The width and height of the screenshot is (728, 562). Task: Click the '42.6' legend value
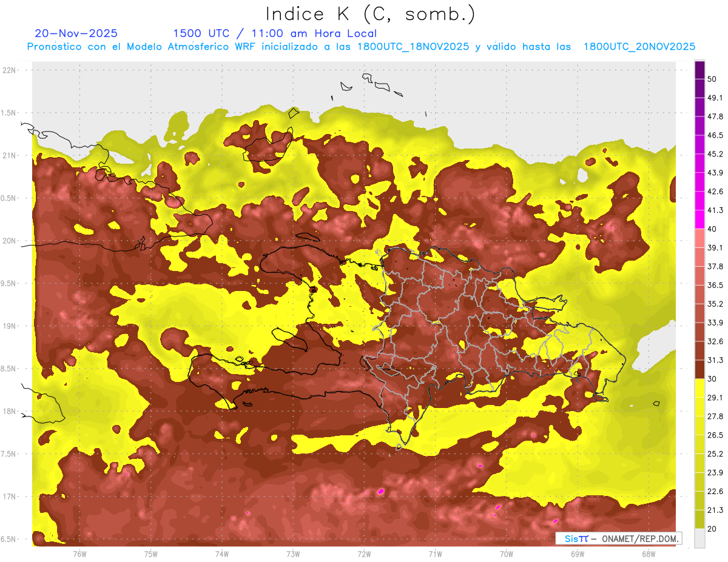tap(715, 192)
